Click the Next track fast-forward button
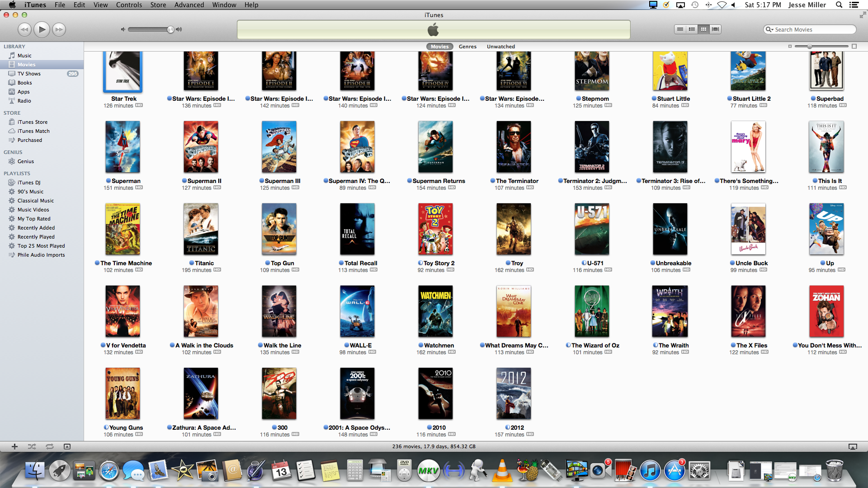Screen dimensions: 868x488 (59, 29)
